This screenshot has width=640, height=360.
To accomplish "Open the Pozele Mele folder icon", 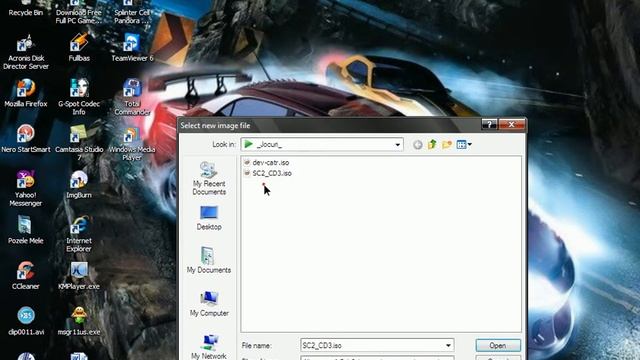I will (26, 231).
